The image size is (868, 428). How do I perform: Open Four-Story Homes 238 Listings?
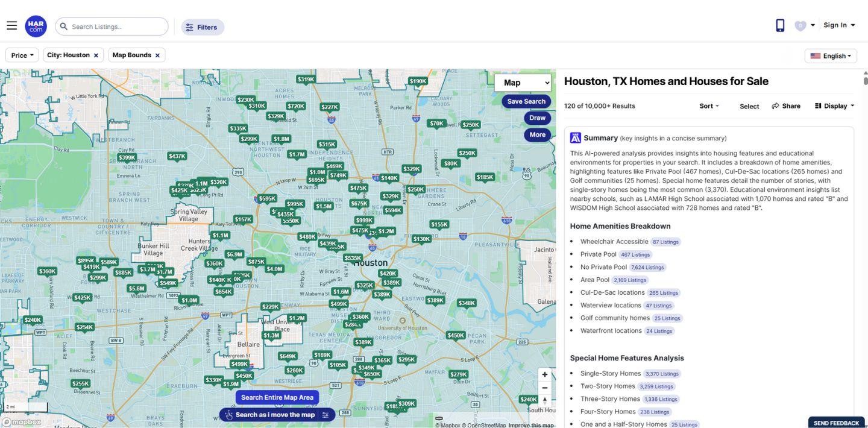655,412
